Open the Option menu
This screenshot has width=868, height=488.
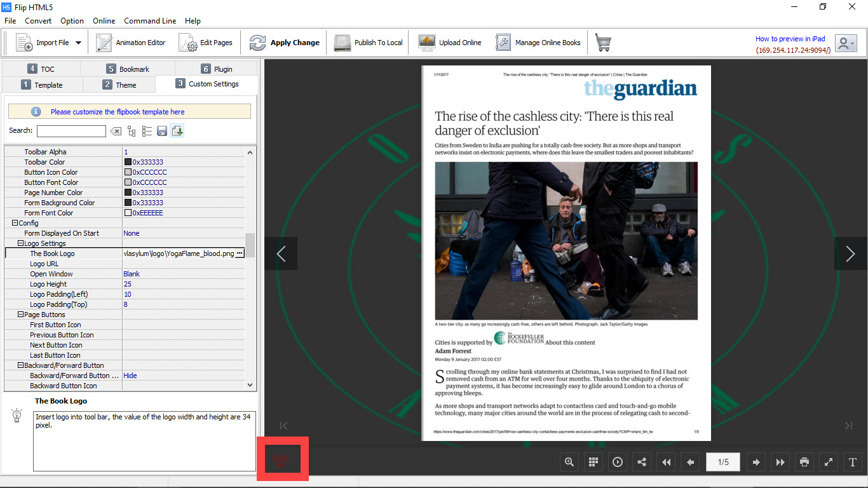coord(72,21)
